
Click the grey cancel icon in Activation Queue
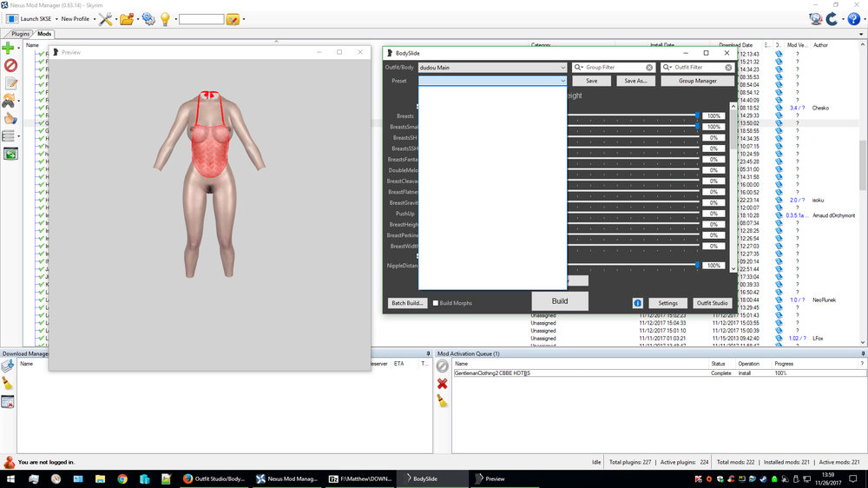[x=443, y=366]
